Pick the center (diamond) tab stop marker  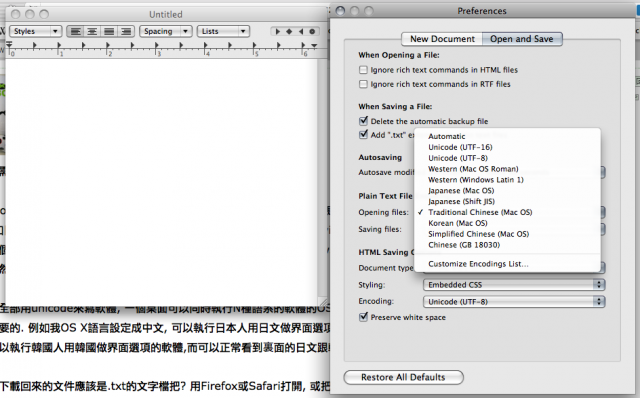click(289, 31)
